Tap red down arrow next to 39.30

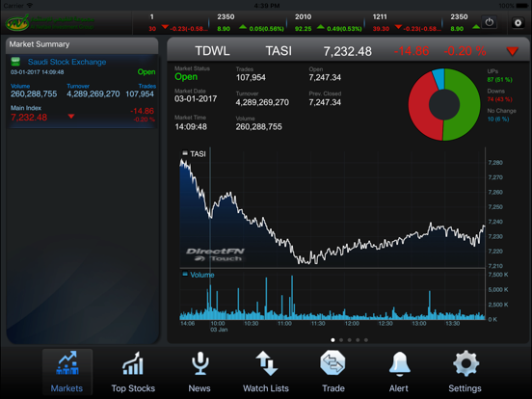pos(398,27)
